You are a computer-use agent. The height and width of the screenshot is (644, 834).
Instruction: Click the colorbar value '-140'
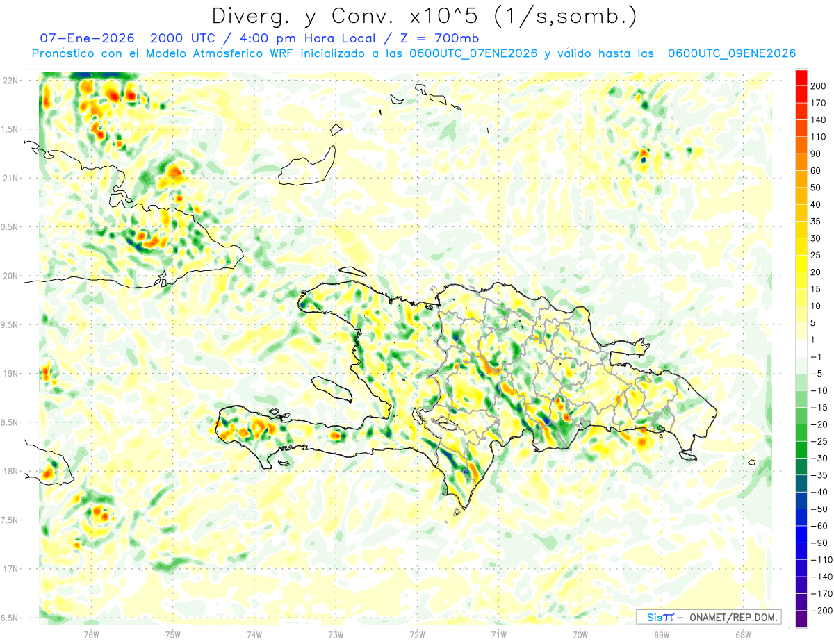821,577
